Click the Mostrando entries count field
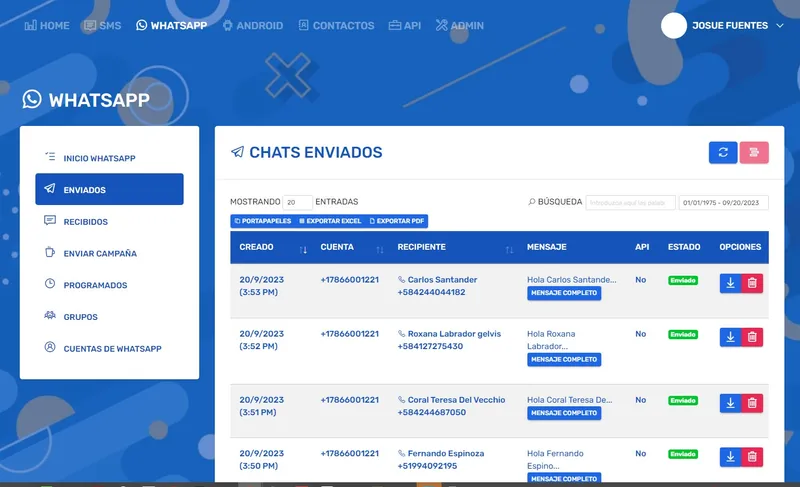Viewport: 800px width, 487px height. (x=297, y=202)
